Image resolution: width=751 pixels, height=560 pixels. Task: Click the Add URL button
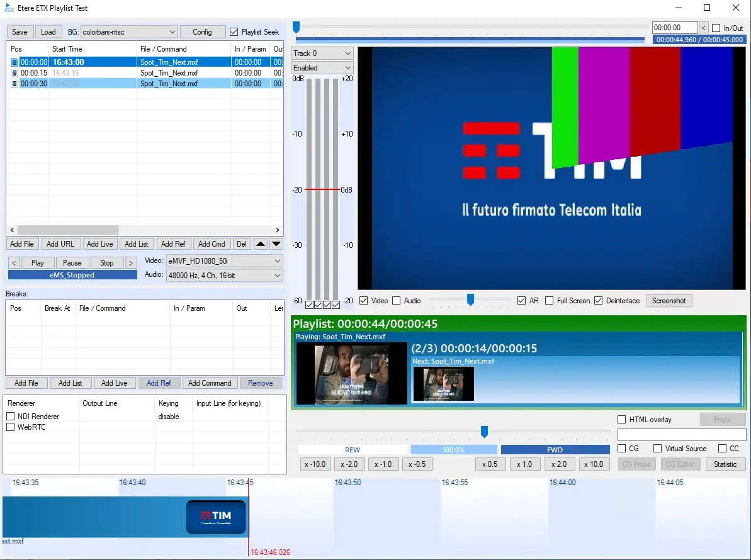click(60, 244)
